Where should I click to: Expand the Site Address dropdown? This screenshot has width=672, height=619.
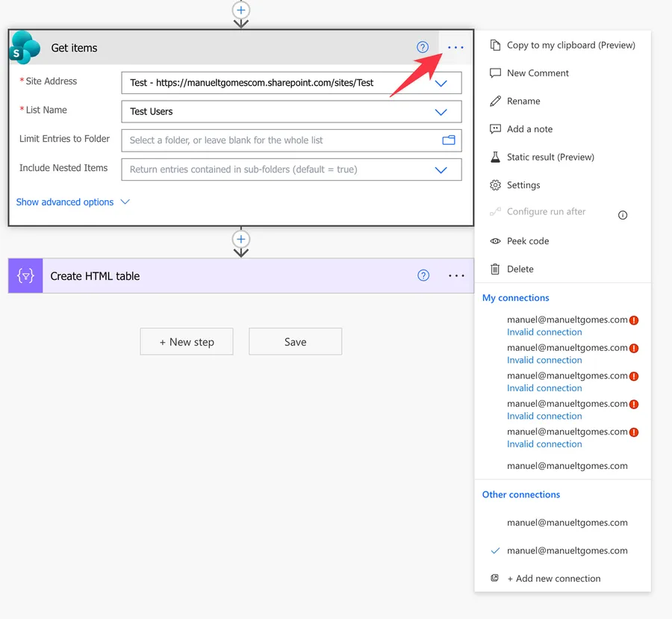click(x=441, y=83)
